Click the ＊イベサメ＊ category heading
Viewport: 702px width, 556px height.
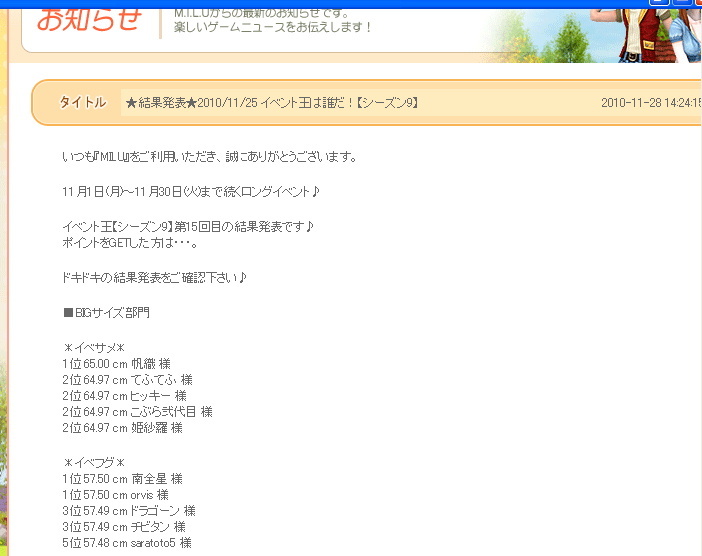93,347
